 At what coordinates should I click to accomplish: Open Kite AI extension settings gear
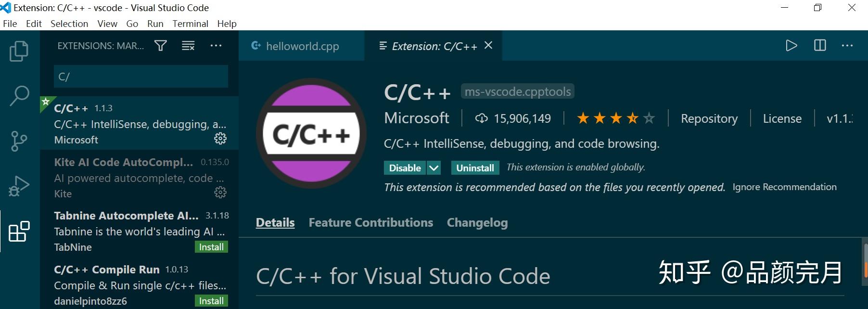[220, 193]
